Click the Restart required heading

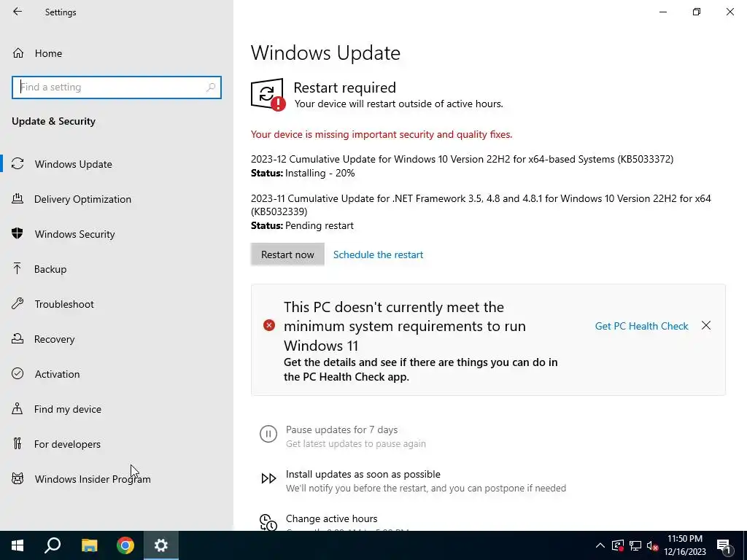click(x=344, y=87)
